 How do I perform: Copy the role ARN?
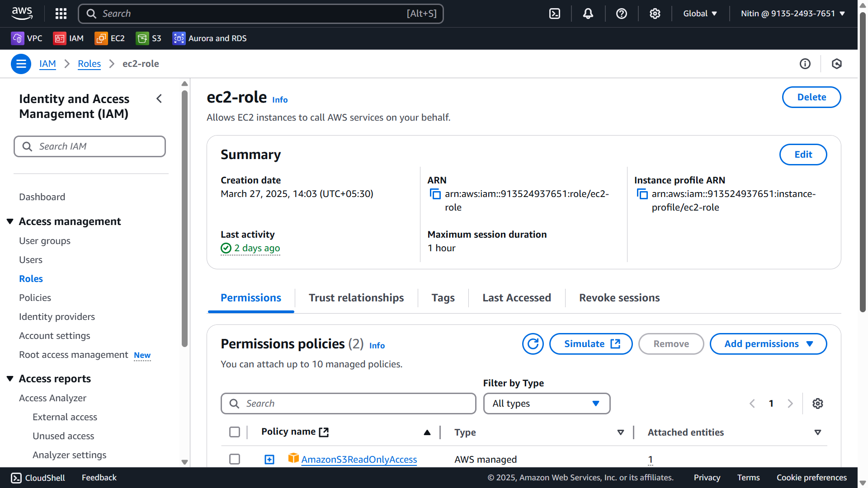point(435,194)
